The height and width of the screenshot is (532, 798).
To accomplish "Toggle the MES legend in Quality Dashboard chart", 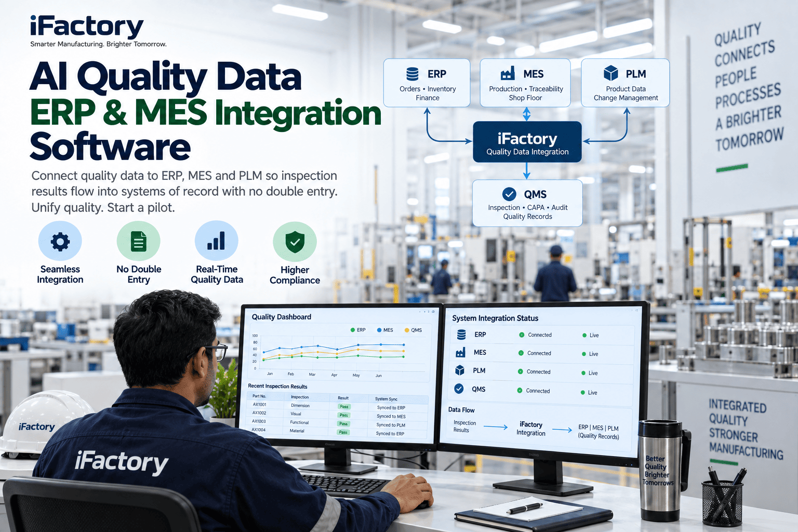I will point(385,330).
